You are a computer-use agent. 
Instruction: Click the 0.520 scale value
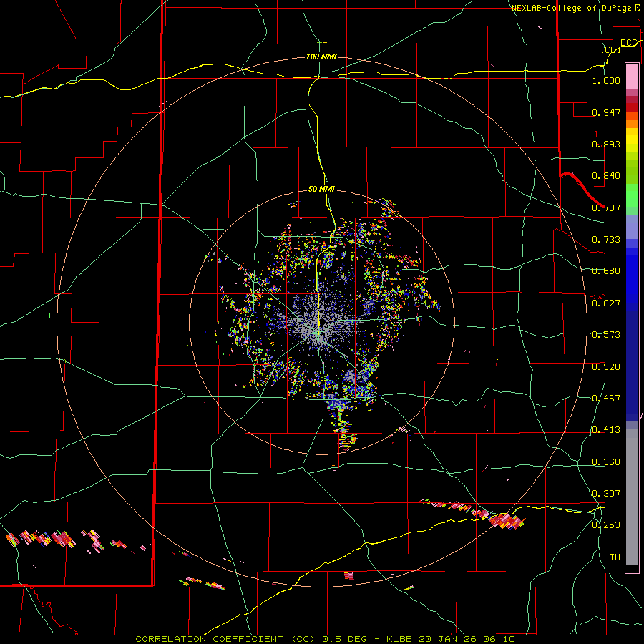[x=606, y=367]
